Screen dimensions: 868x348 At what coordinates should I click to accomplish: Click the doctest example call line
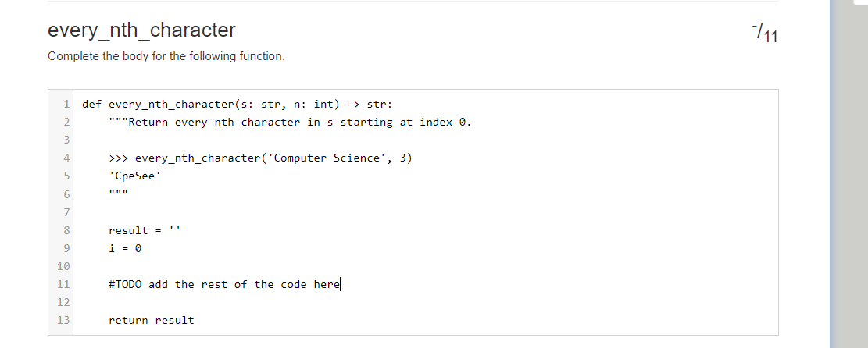tap(260, 158)
